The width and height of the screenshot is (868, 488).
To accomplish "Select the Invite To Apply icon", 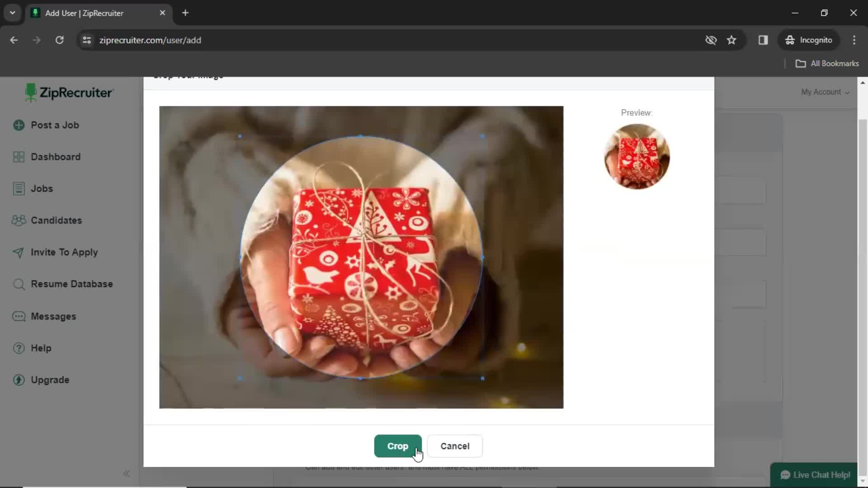I will [18, 252].
